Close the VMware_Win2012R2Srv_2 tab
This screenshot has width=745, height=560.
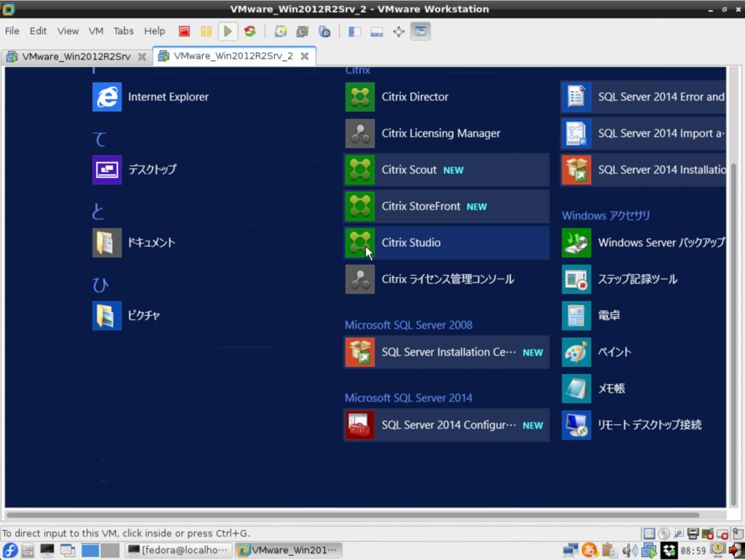[305, 56]
